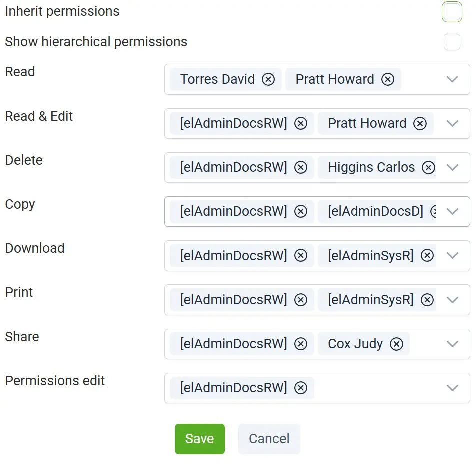Remove Pratt Howard from Read permissions
The image size is (476, 464).
[x=388, y=79]
